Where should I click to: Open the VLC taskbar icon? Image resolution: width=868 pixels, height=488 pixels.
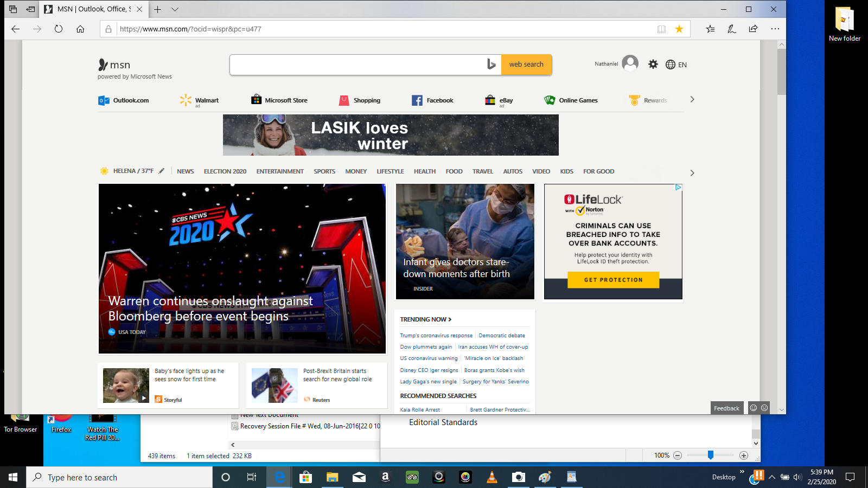[x=492, y=477]
